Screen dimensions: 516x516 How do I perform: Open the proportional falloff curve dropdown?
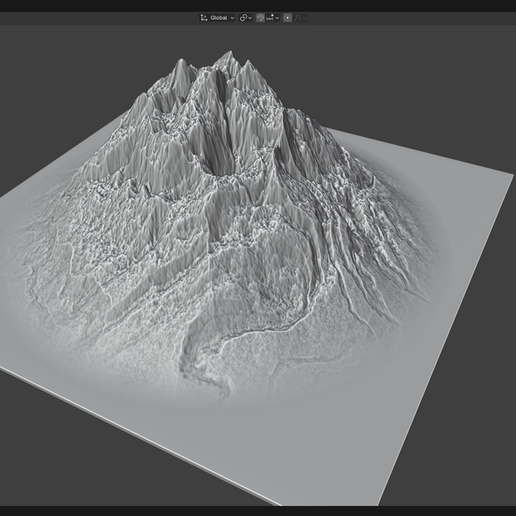coord(300,18)
